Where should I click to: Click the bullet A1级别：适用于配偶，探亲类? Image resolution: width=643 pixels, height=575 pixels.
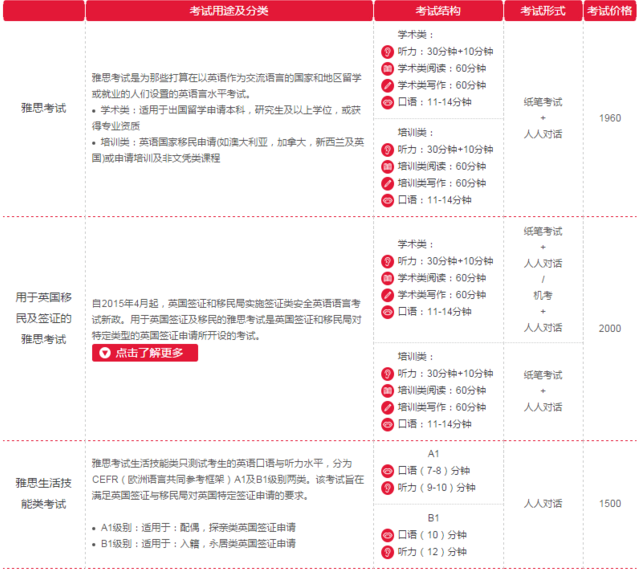click(194, 527)
